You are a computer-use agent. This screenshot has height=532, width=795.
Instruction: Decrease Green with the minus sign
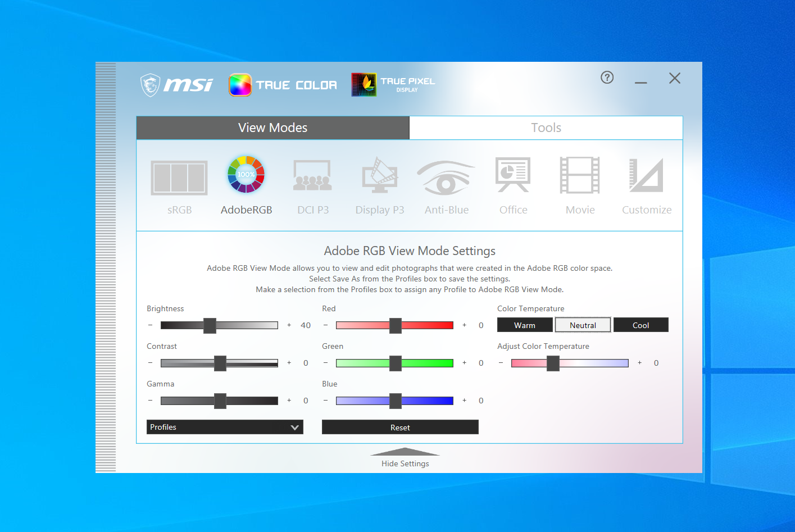[325, 363]
